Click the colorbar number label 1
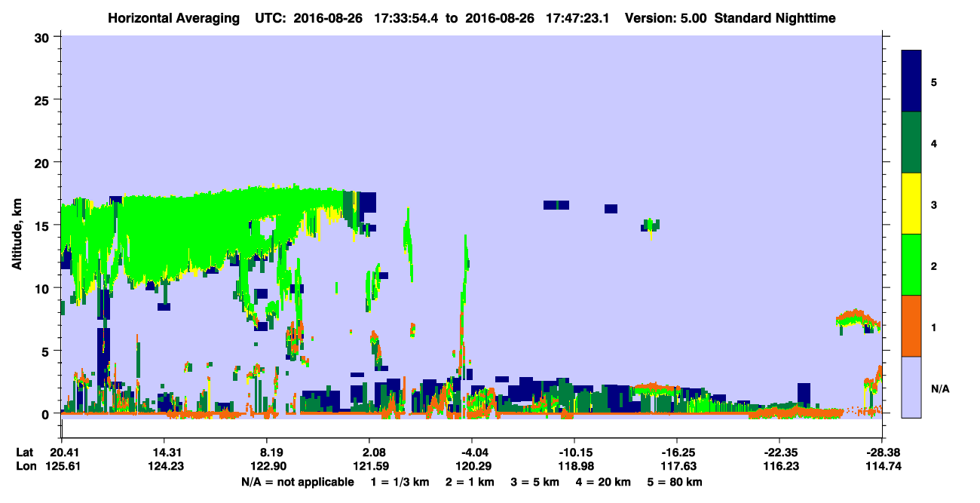 (934, 327)
